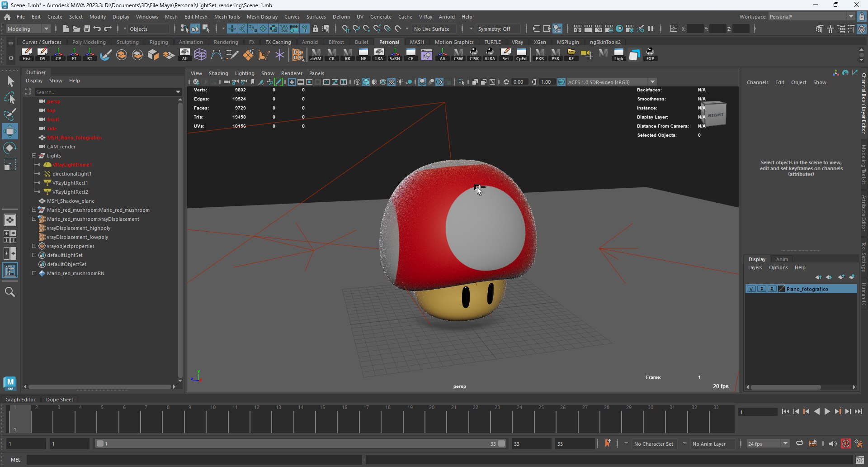
Task: Switch to the Anim layer tab
Action: pyautogui.click(x=782, y=259)
